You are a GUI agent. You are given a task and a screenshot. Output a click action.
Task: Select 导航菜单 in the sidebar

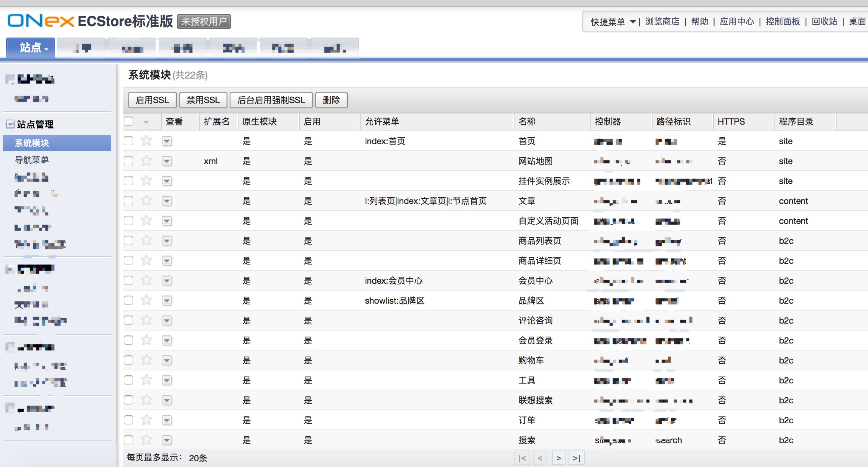[x=31, y=160]
